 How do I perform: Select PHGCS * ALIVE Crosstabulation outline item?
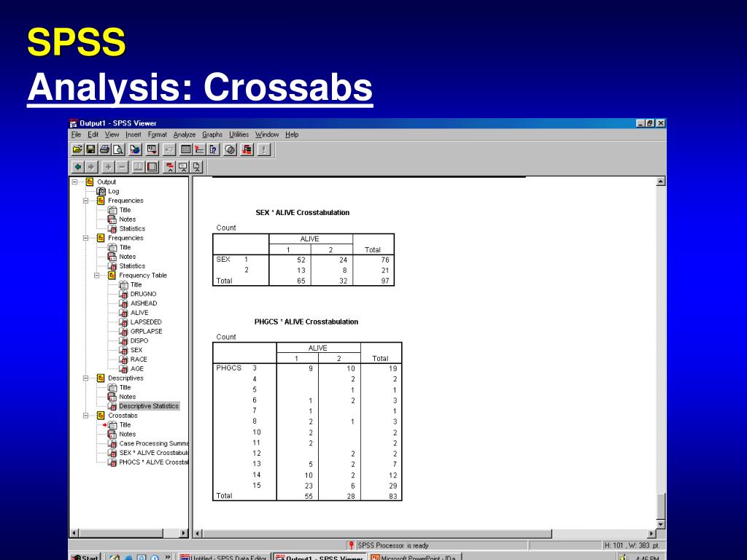coord(153,462)
